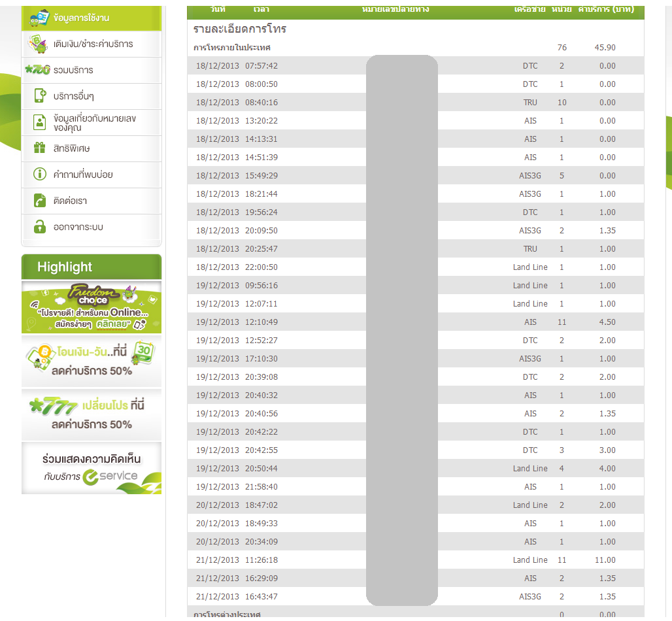The height and width of the screenshot is (621, 672).
Task: Select the 21/12/2013 16:29:09 row
Action: coord(415,578)
